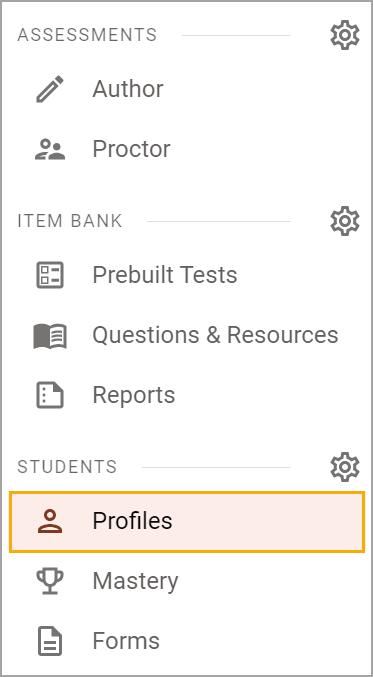Open the Item Bank section gear settings
This screenshot has height=677, width=373.
(345, 221)
